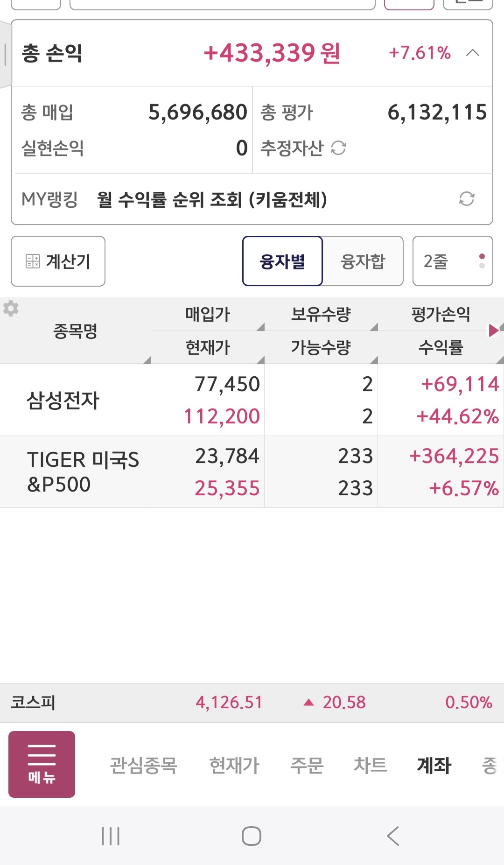Open the 관심종목 tab
The width and height of the screenshot is (504, 865).
pyautogui.click(x=143, y=765)
